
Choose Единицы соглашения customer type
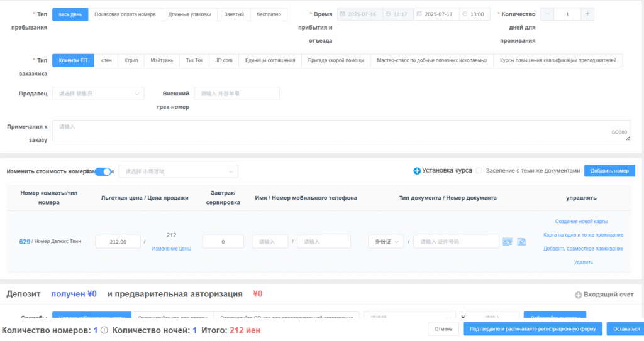pyautogui.click(x=270, y=60)
